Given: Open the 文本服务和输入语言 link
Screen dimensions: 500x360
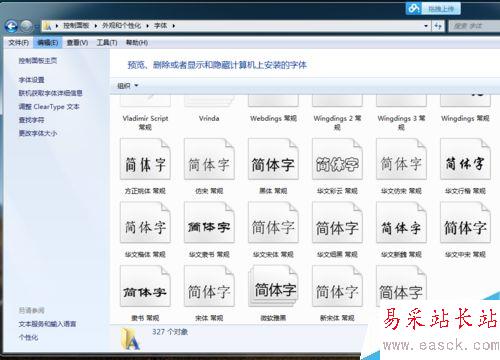Looking at the screenshot, I should pyautogui.click(x=47, y=324).
